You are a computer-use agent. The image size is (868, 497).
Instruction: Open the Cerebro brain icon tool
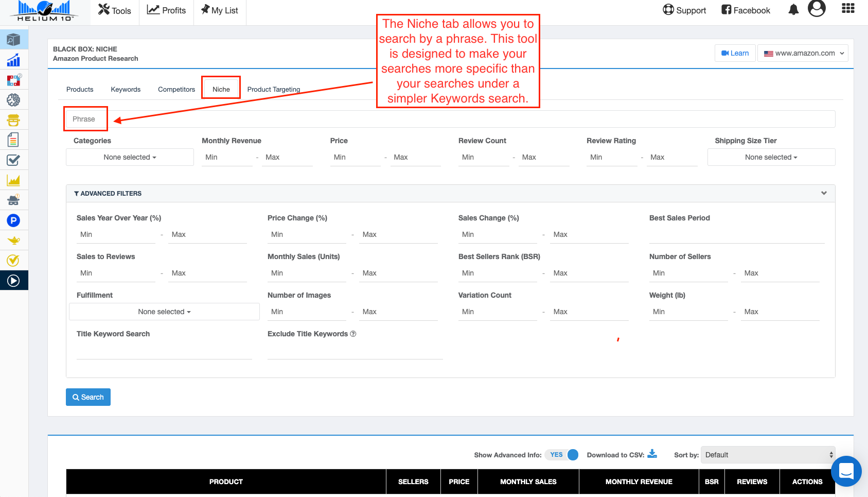click(13, 100)
